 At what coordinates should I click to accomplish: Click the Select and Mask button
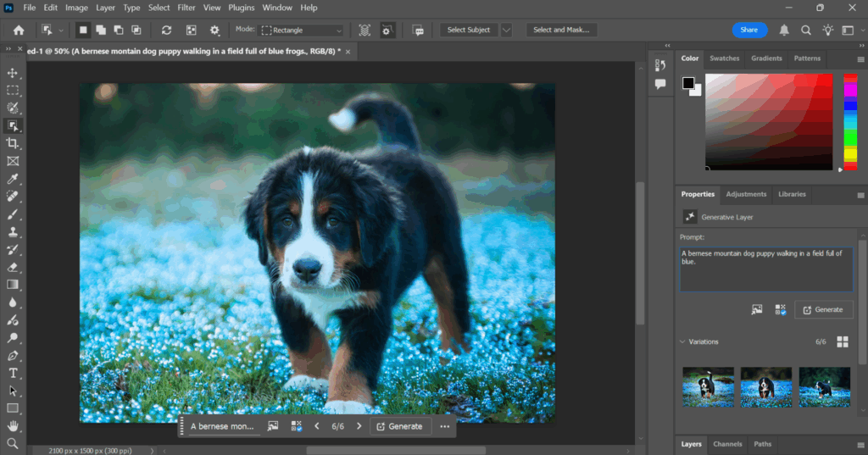pos(560,30)
